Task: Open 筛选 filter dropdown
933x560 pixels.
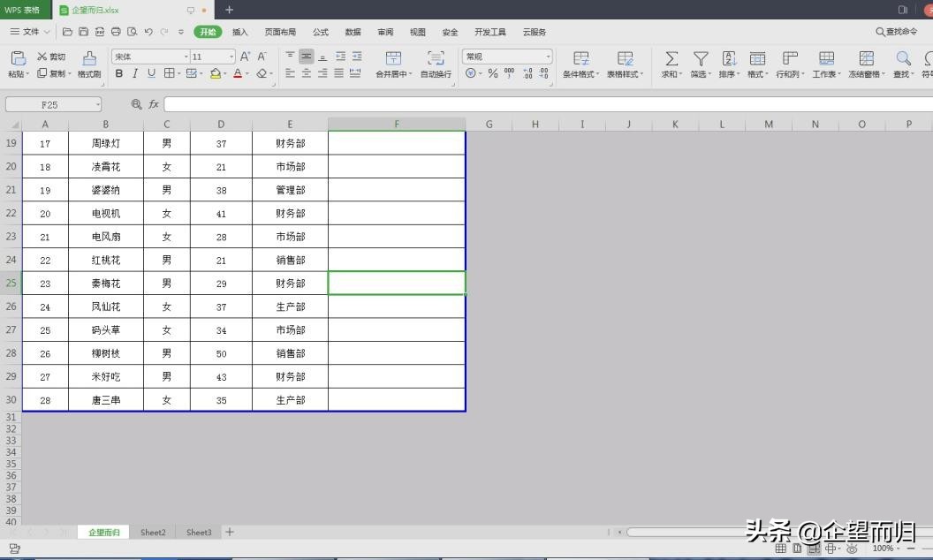Action: tap(709, 74)
